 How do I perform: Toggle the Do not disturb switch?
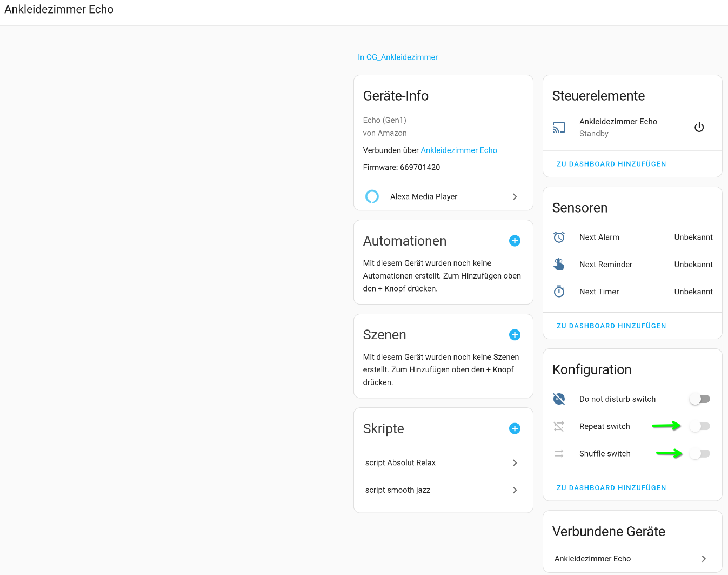(700, 399)
